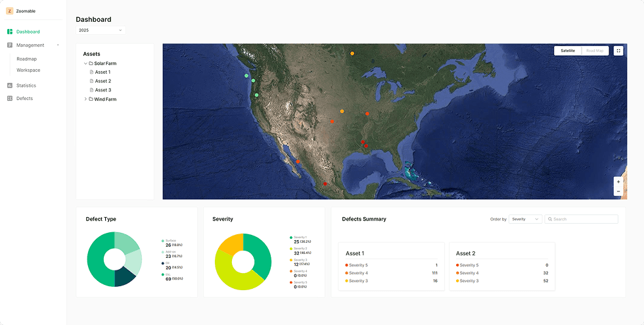
Task: Open Workspace in the sidebar
Action: (28, 70)
